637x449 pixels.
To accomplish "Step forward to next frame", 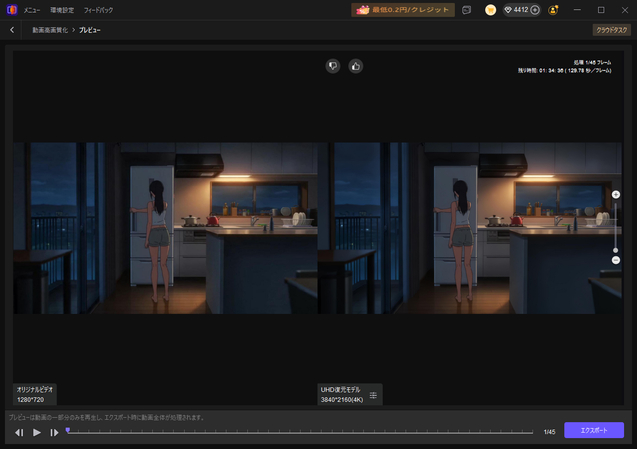I will 54,433.
